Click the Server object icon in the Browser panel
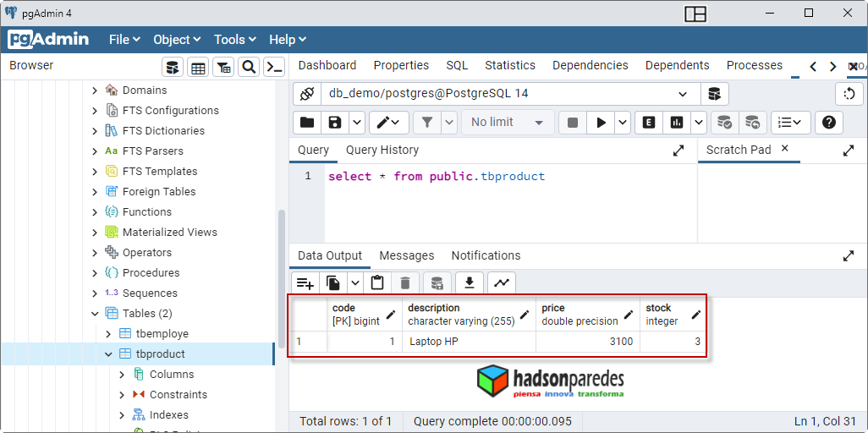Screen dimensions: 868x433 pyautogui.click(x=173, y=68)
